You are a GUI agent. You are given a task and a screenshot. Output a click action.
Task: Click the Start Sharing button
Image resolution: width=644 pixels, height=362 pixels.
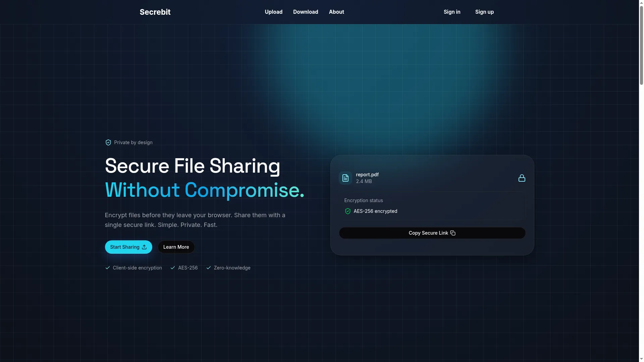click(x=128, y=247)
